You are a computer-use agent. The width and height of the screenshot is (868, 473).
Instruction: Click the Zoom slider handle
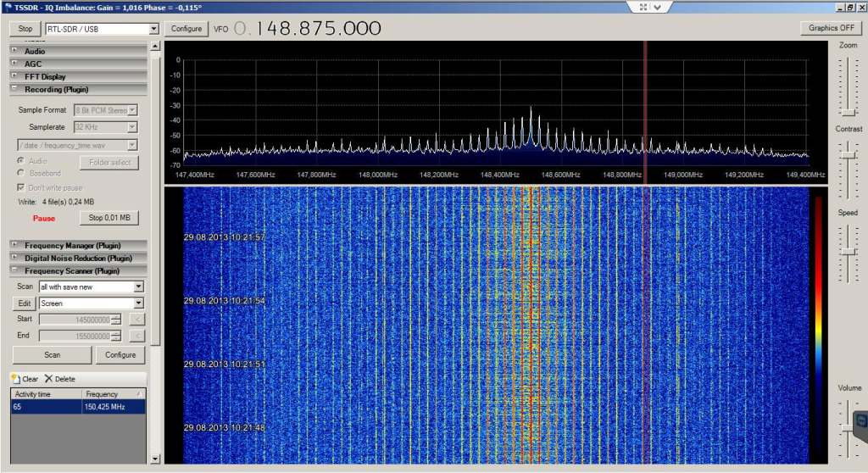tap(848, 113)
